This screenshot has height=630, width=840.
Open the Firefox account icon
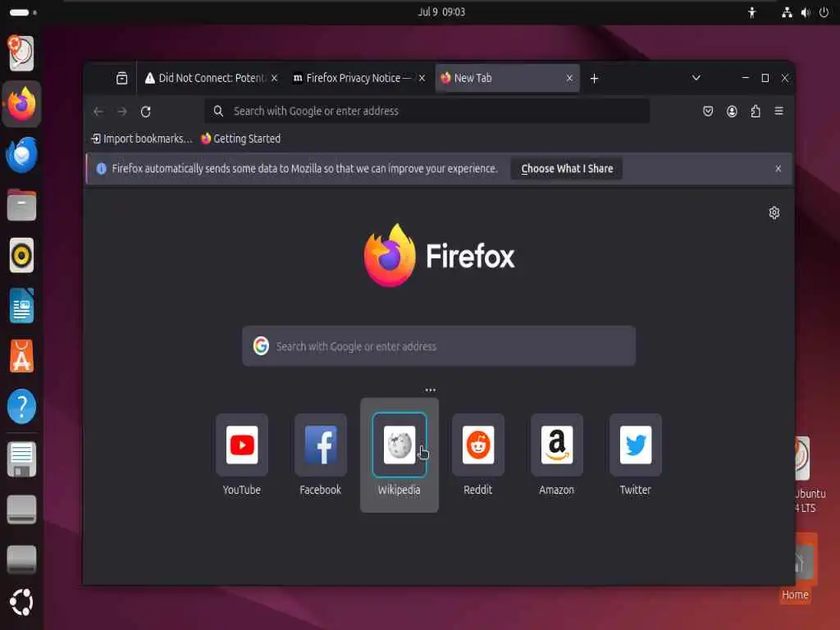[x=732, y=112]
